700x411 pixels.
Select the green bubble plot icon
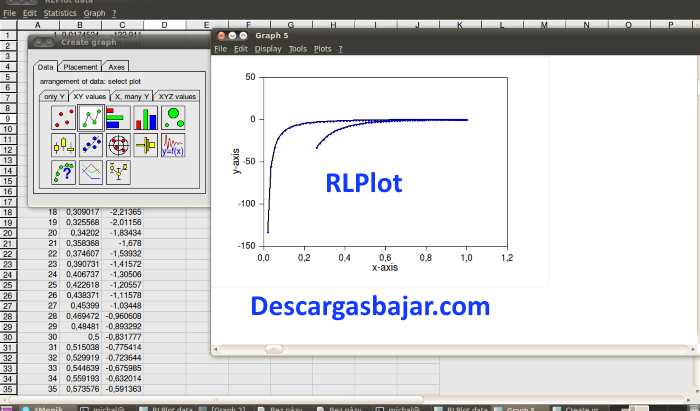click(x=173, y=118)
